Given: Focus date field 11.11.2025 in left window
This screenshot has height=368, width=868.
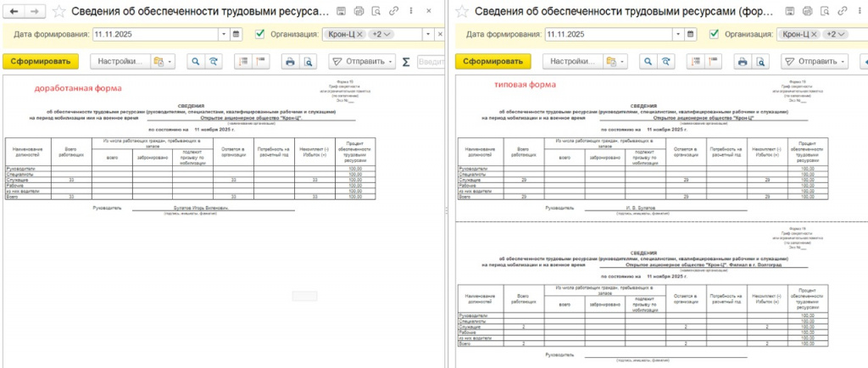Looking at the screenshot, I should point(156,34).
